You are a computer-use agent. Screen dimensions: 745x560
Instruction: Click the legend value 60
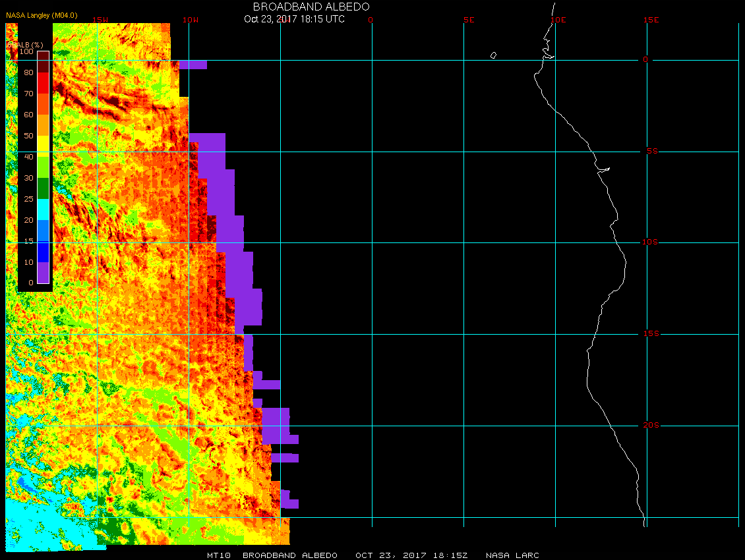tap(29, 115)
